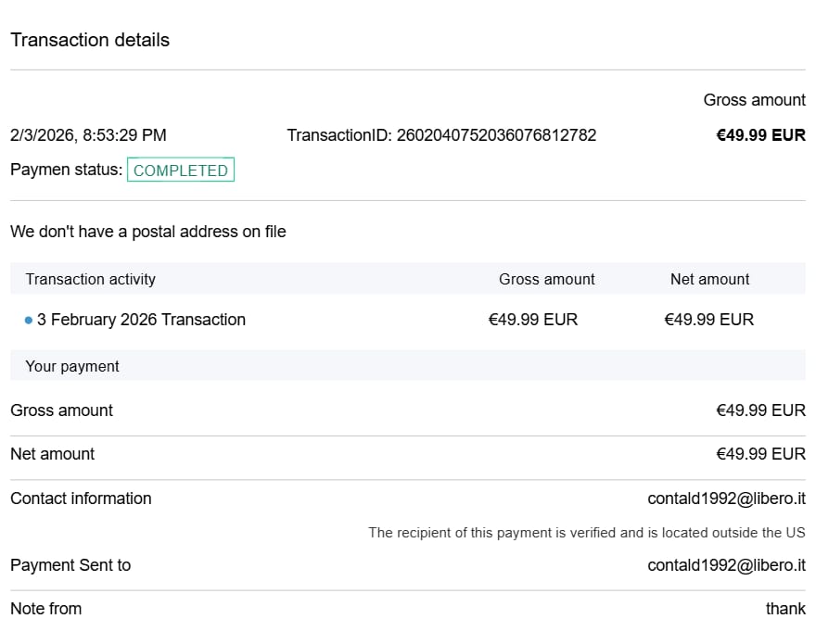
Task: Click the bold €49.99 EUR total at top
Action: coord(760,135)
